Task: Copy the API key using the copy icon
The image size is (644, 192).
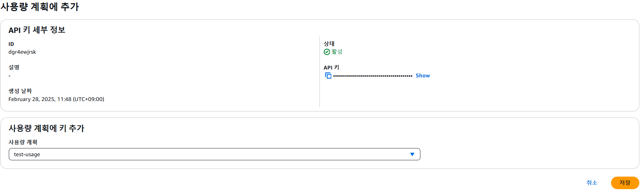Action: click(328, 76)
